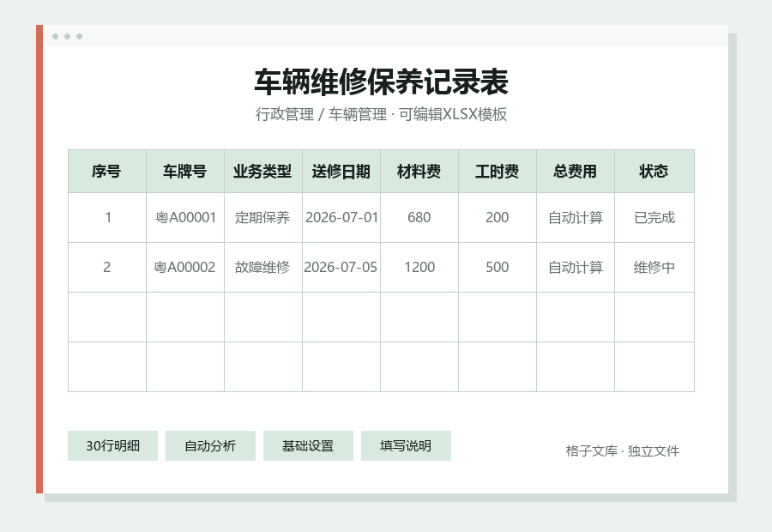Viewport: 772px width, 532px height.
Task: Select serial number cell 2
Action: [107, 267]
